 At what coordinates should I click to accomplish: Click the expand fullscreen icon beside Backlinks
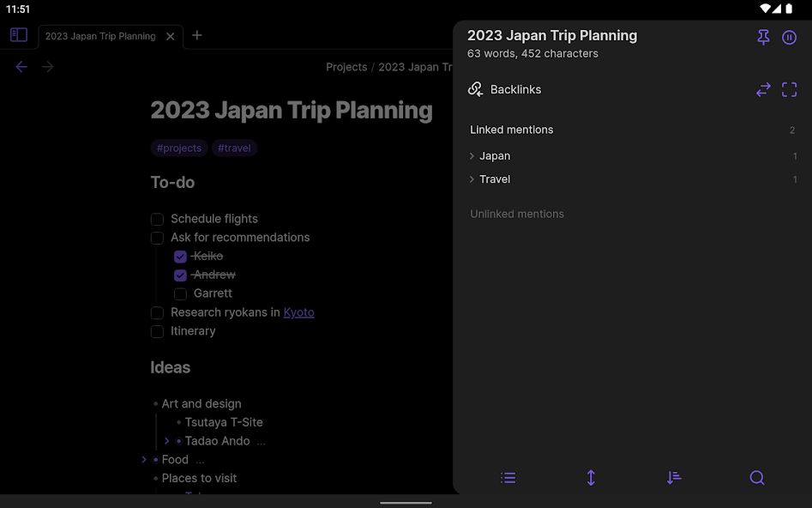click(790, 90)
